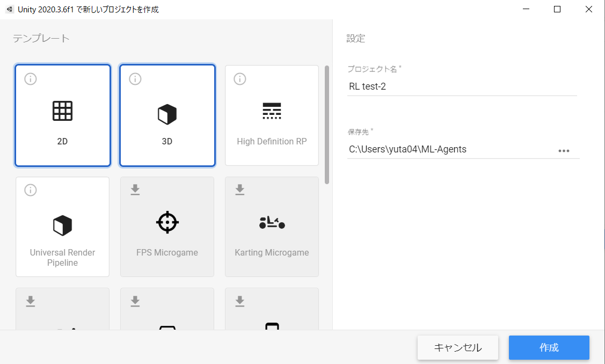Download the FPS Microgame template
Screen dimensions: 605x364
(135, 190)
